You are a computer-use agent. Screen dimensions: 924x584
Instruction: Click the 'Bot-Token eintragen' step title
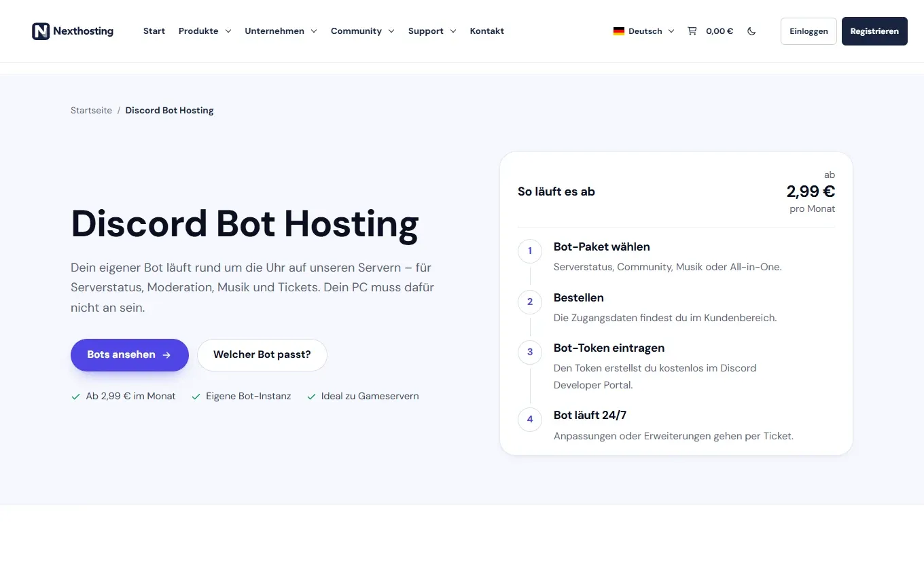[609, 348]
